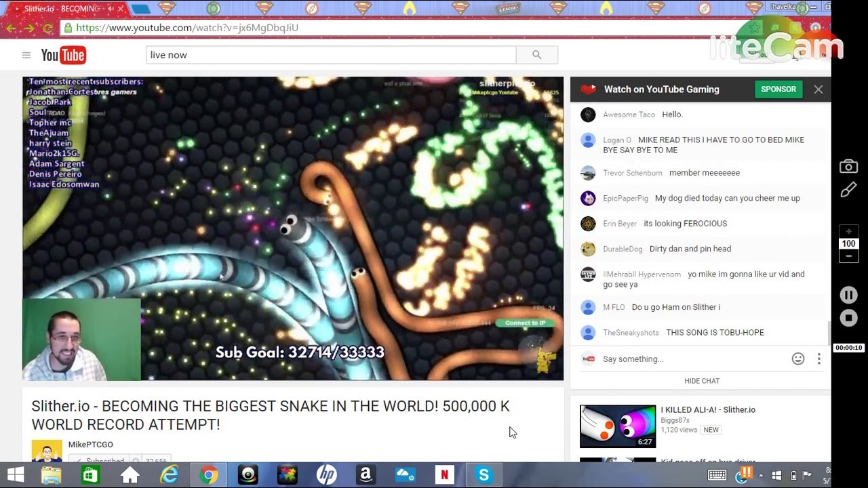The height and width of the screenshot is (488, 868).
Task: Open Erin Beyer's chat avatar
Action: [588, 224]
